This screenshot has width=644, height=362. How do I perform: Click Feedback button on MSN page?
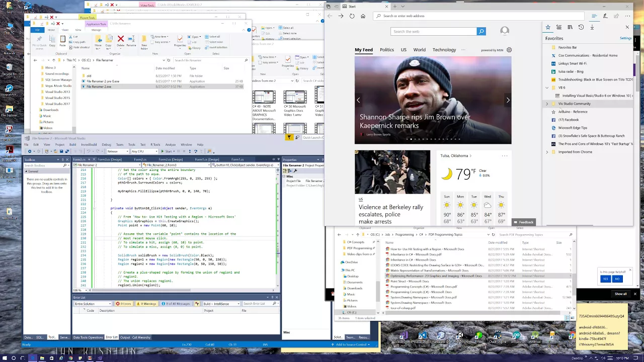(x=524, y=222)
